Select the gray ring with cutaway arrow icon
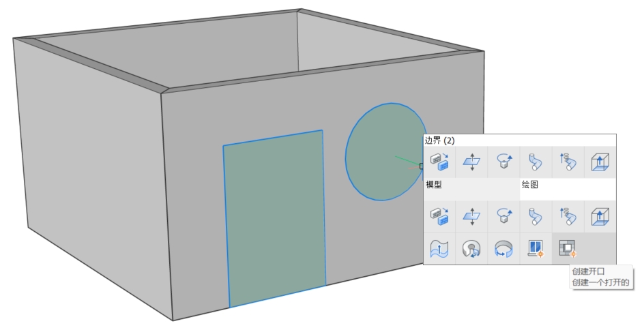 tap(471, 249)
